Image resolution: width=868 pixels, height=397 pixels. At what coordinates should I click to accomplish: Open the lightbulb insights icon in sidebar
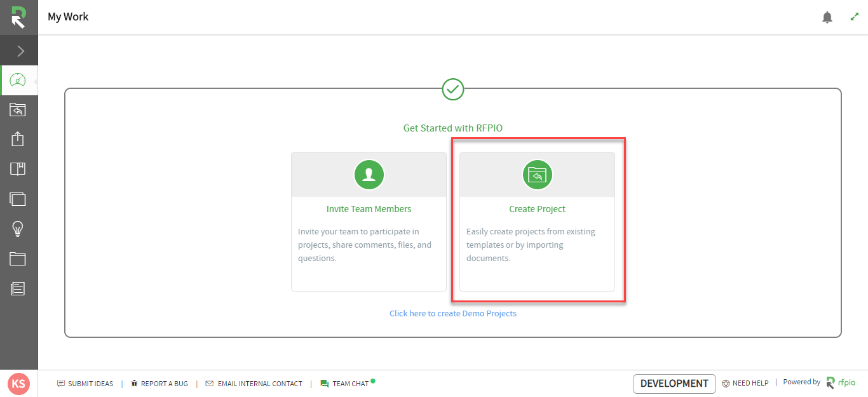(x=18, y=229)
